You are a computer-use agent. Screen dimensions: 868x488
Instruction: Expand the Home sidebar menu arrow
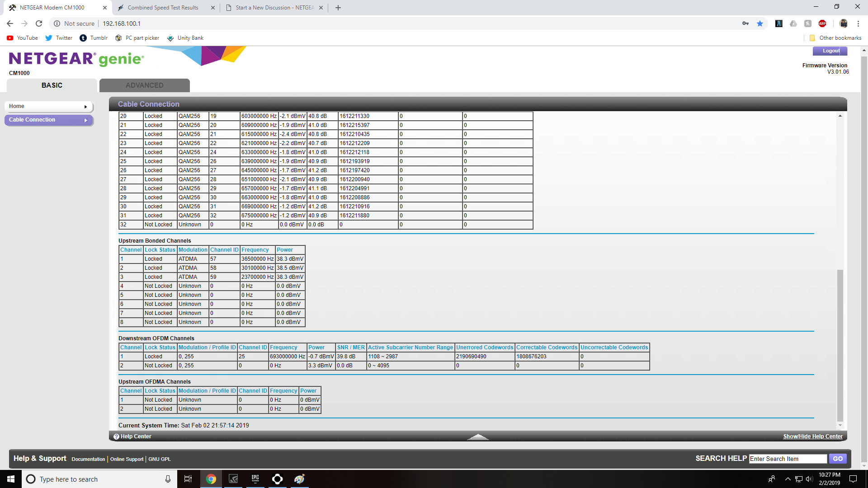tap(85, 107)
